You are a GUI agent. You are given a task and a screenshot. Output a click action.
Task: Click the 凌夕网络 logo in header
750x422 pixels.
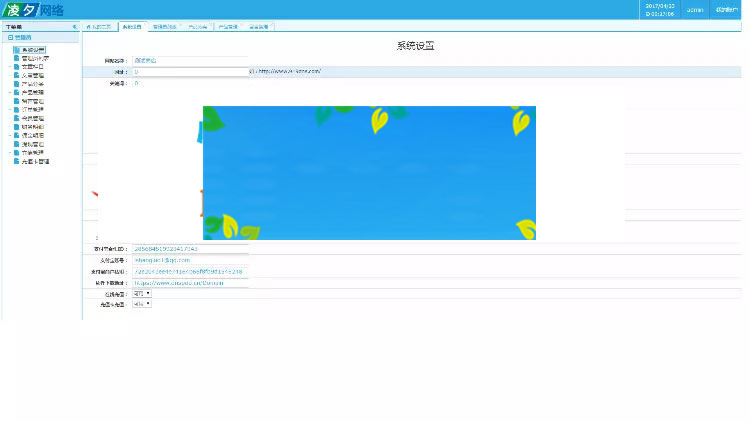pyautogui.click(x=34, y=10)
